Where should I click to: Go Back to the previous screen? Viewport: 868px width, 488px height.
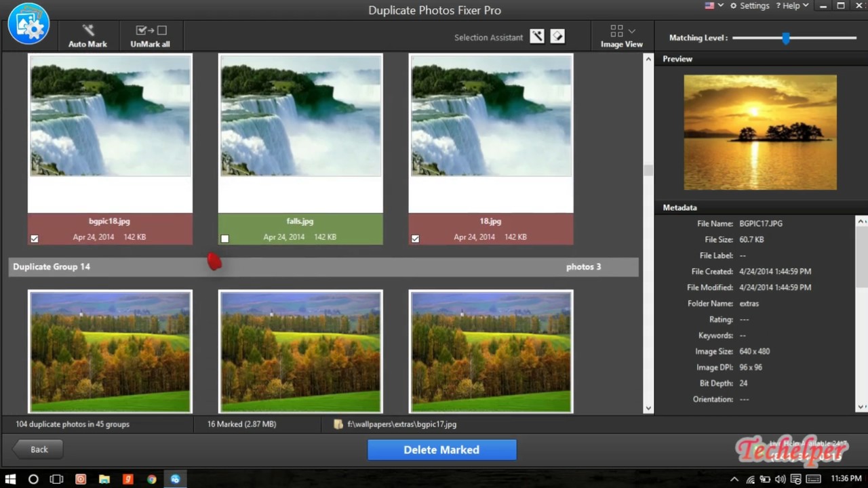39,449
